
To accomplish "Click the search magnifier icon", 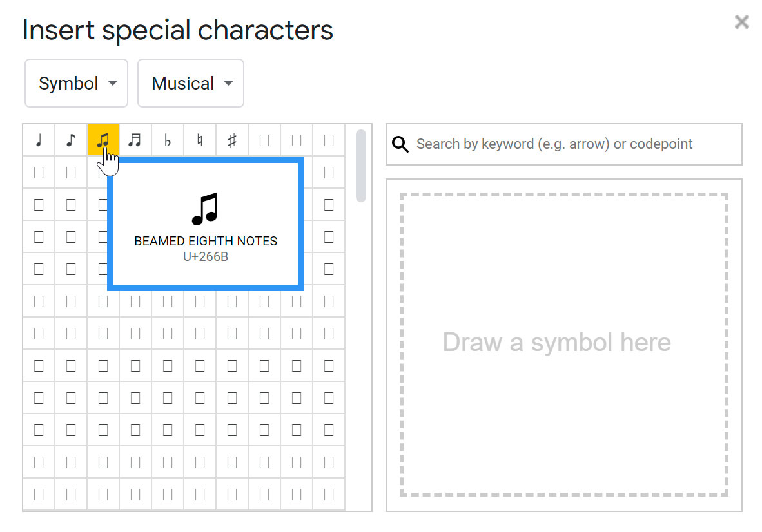I will click(x=400, y=144).
